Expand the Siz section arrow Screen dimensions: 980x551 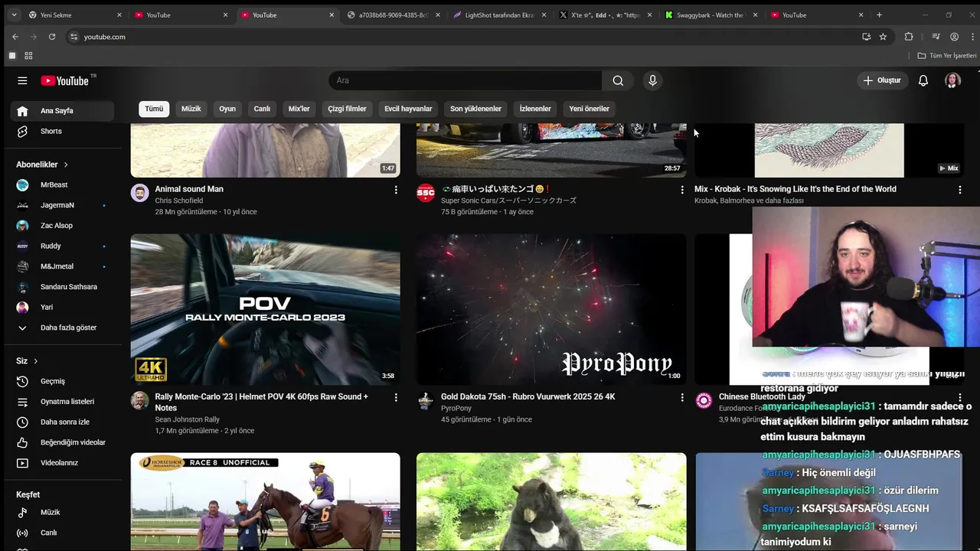(x=35, y=361)
